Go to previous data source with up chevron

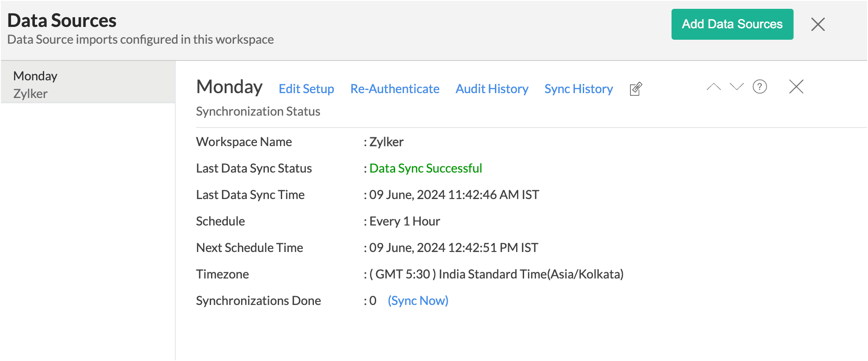point(713,86)
